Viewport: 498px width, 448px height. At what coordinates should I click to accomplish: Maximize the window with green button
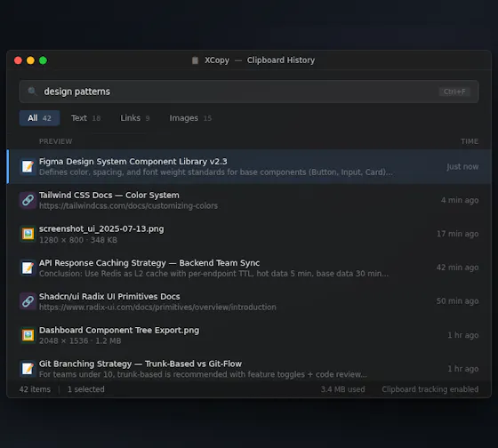[43, 60]
